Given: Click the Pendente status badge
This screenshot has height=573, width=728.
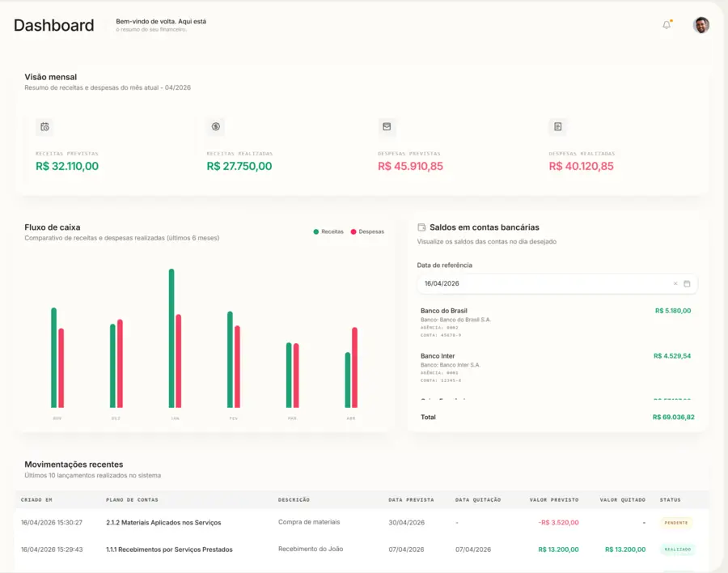Looking at the screenshot, I should [676, 523].
